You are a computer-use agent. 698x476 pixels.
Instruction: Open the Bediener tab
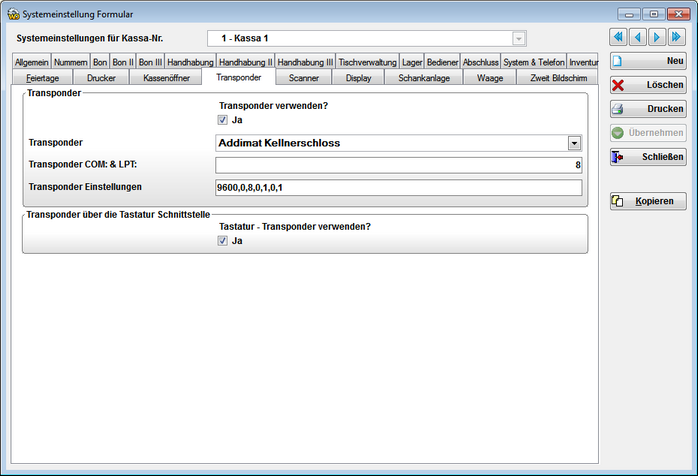click(x=442, y=62)
